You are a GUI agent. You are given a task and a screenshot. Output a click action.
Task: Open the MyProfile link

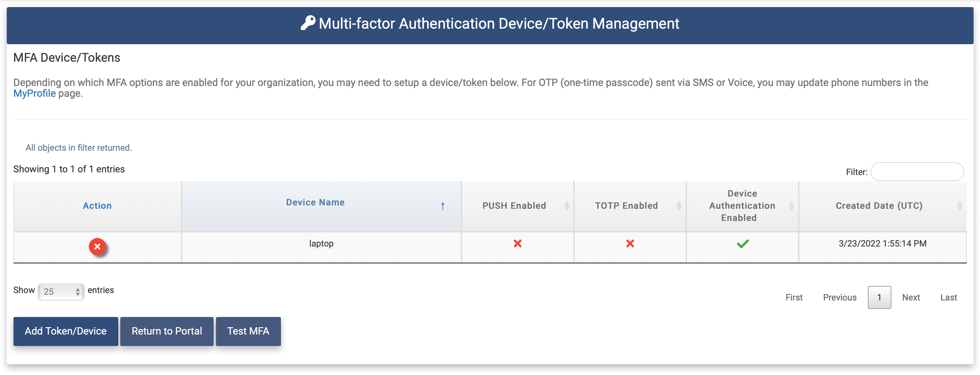pyautogui.click(x=34, y=94)
